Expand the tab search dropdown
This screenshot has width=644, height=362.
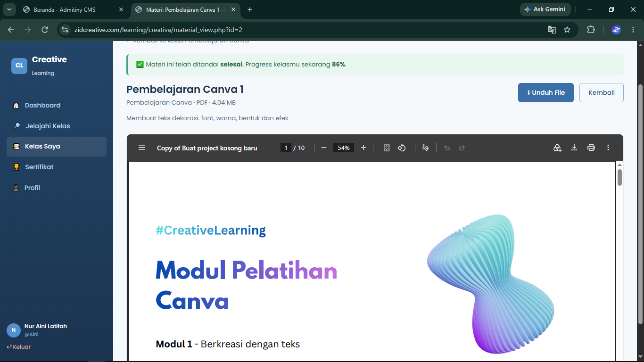click(x=9, y=9)
